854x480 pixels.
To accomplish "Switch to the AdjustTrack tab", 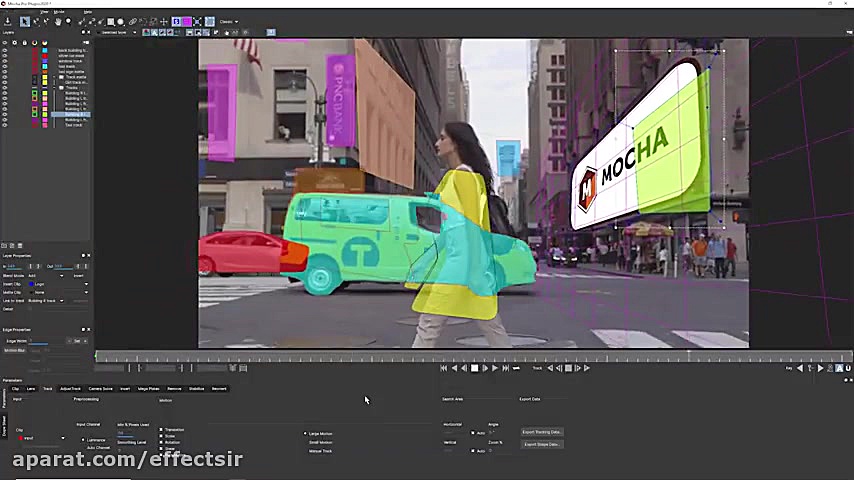I will [70, 389].
